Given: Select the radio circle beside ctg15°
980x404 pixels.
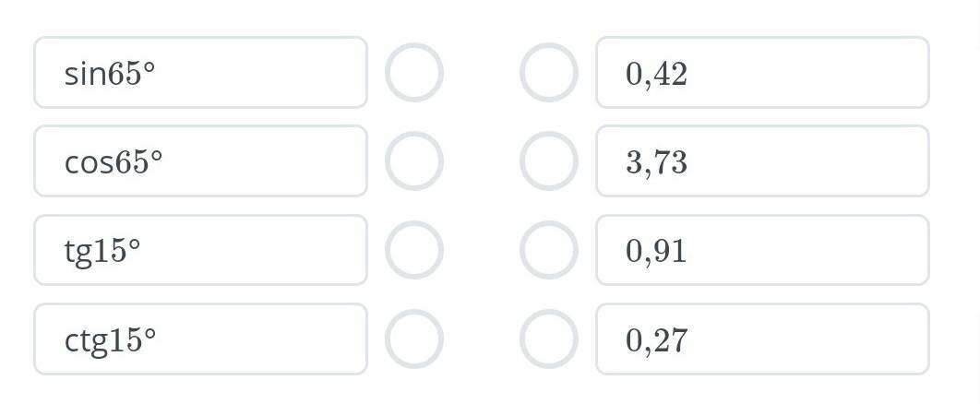Looking at the screenshot, I should (413, 339).
